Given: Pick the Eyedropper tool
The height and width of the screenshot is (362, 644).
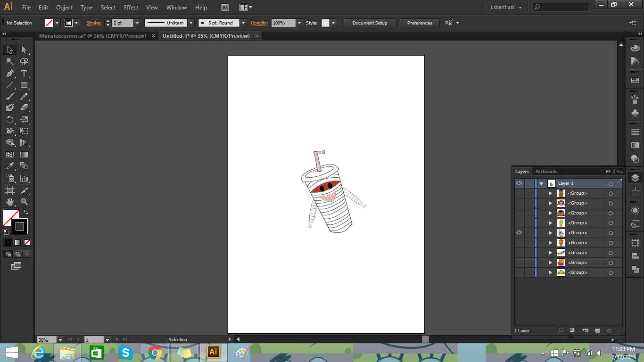Looking at the screenshot, I should tap(9, 166).
